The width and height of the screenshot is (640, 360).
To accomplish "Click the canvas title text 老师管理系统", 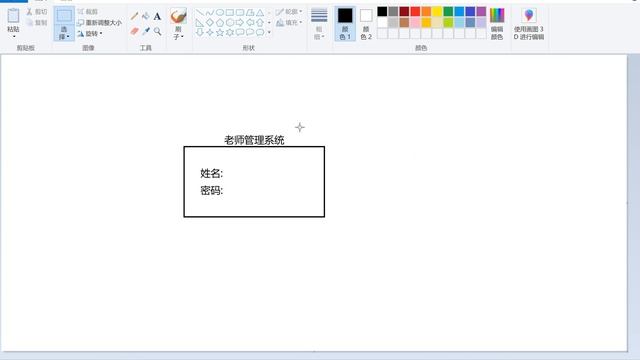I will coord(254,140).
